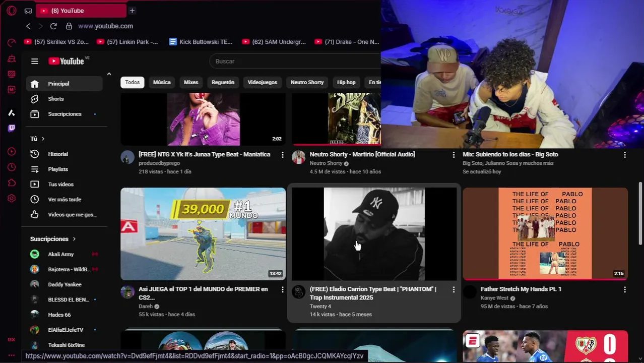644x363 pixels.
Task: Open Kick Buttowski TE... bookmark
Action: point(201,42)
